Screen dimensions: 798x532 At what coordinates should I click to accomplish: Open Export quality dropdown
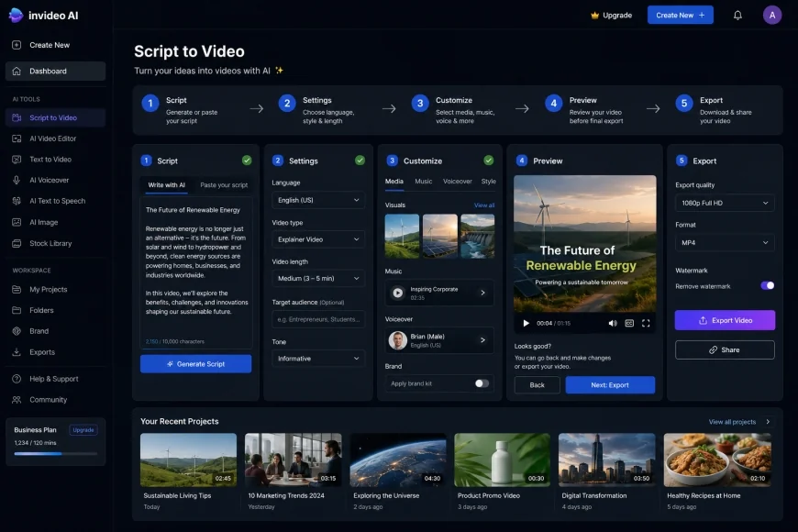(725, 203)
